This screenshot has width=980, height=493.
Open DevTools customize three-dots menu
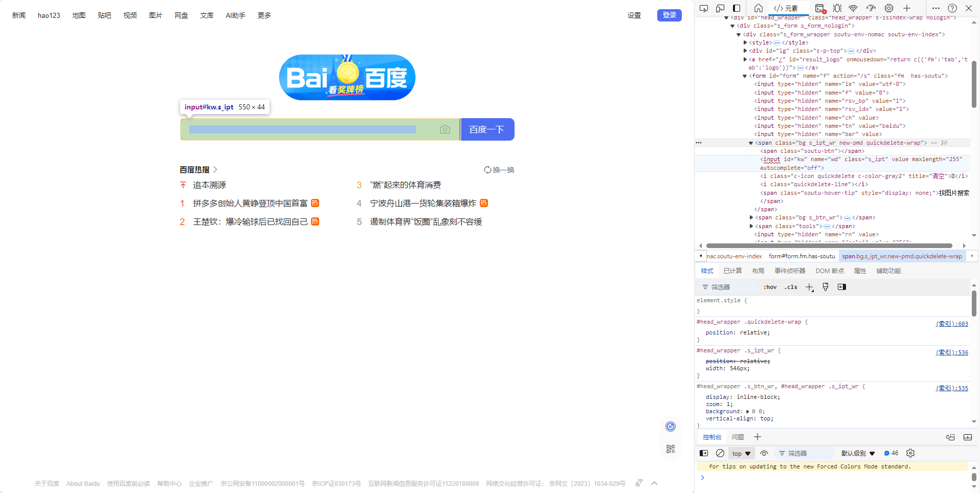coord(936,8)
